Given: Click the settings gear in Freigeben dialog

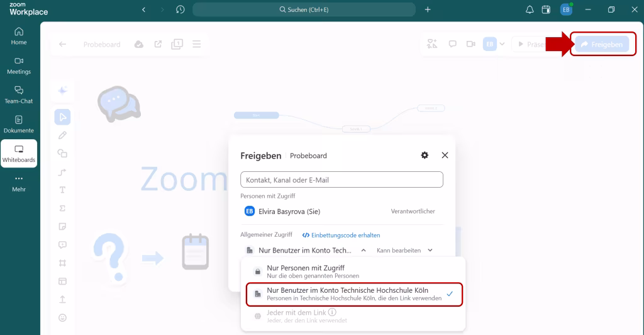Looking at the screenshot, I should click(x=425, y=156).
